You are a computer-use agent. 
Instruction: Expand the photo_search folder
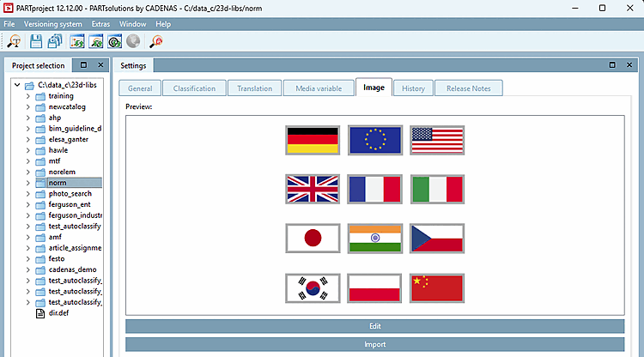tap(28, 194)
